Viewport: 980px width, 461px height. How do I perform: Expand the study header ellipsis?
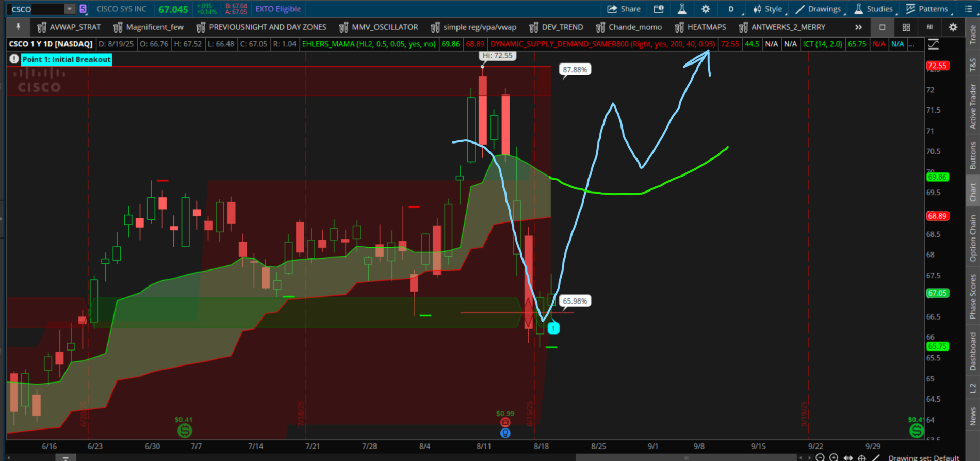(912, 44)
